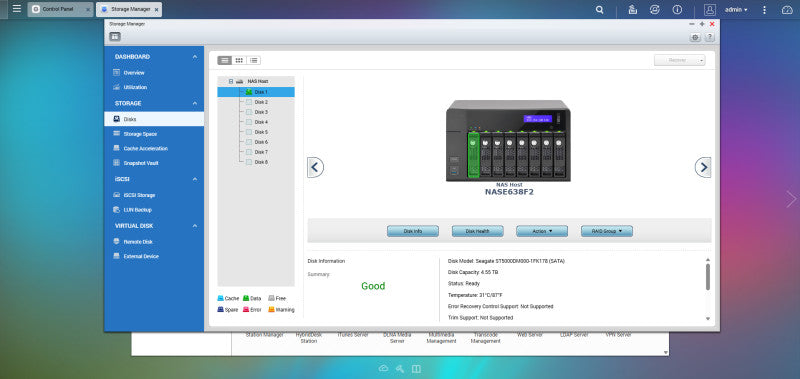800x379 pixels.
Task: Click the next enclosure arrow
Action: coord(703,167)
